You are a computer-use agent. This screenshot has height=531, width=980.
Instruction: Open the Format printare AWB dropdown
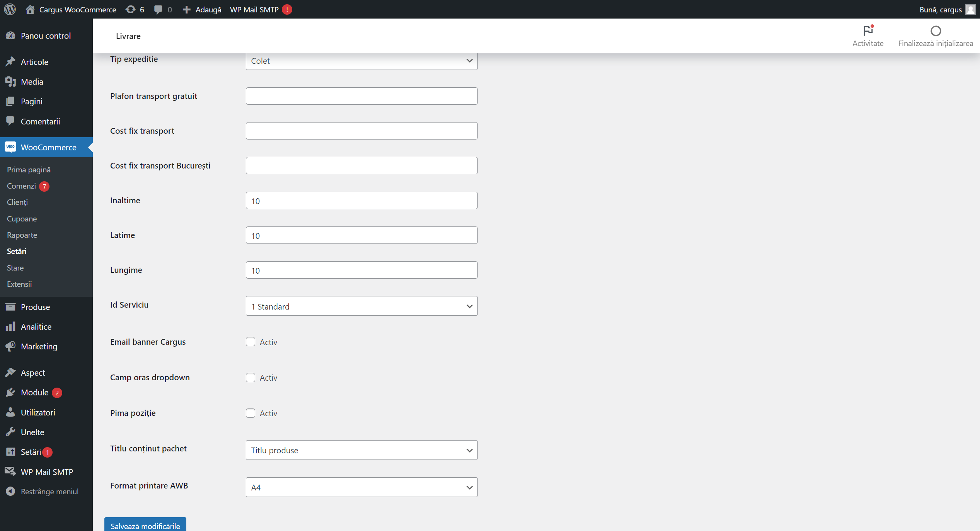361,487
